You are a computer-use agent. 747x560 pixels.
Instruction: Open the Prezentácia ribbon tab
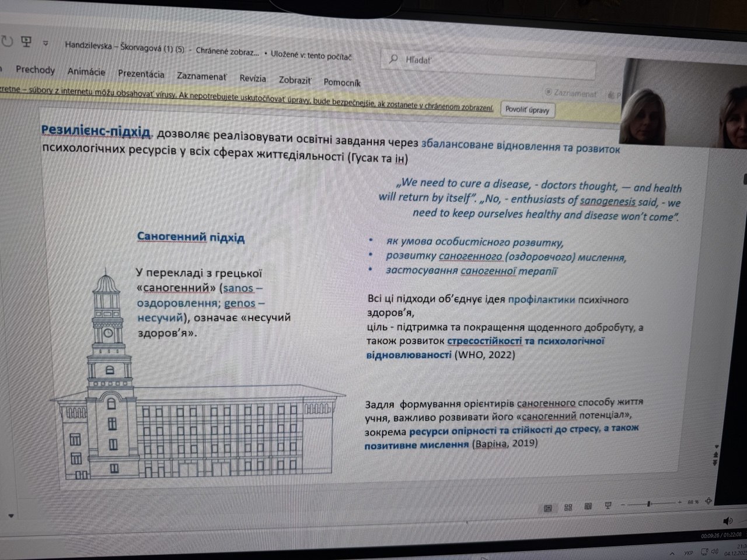pyautogui.click(x=141, y=74)
